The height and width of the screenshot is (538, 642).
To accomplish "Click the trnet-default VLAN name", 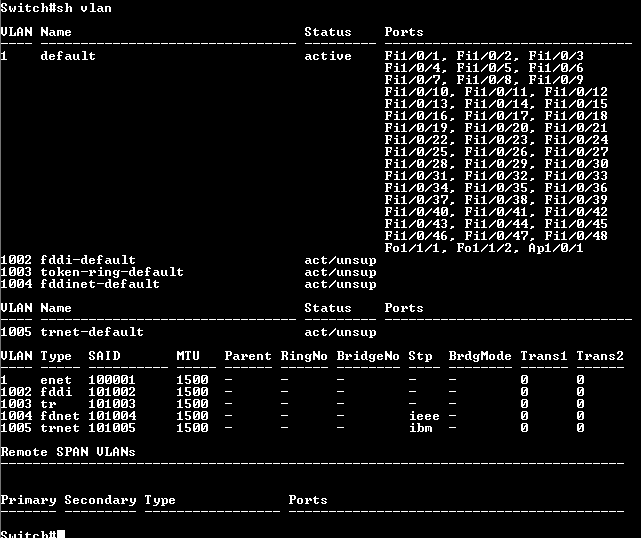I will [92, 332].
